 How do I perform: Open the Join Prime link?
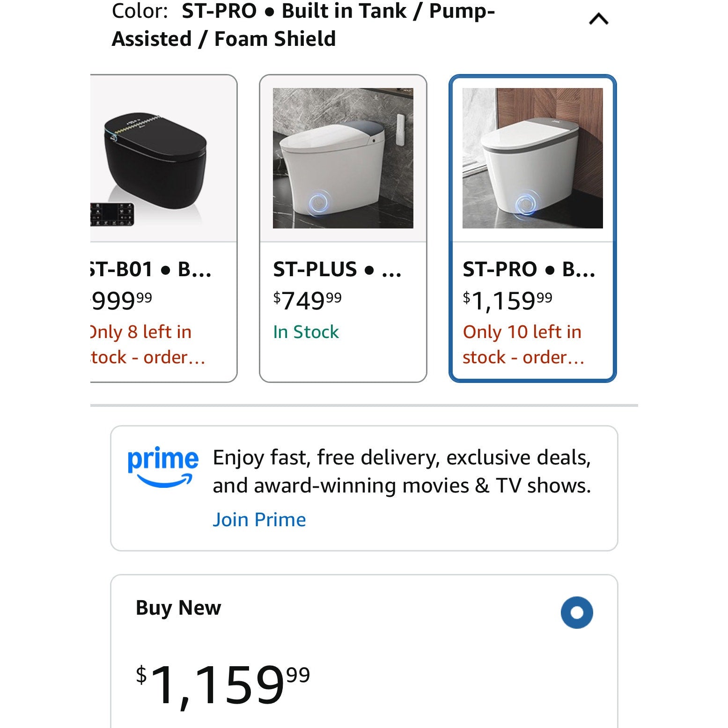(259, 520)
